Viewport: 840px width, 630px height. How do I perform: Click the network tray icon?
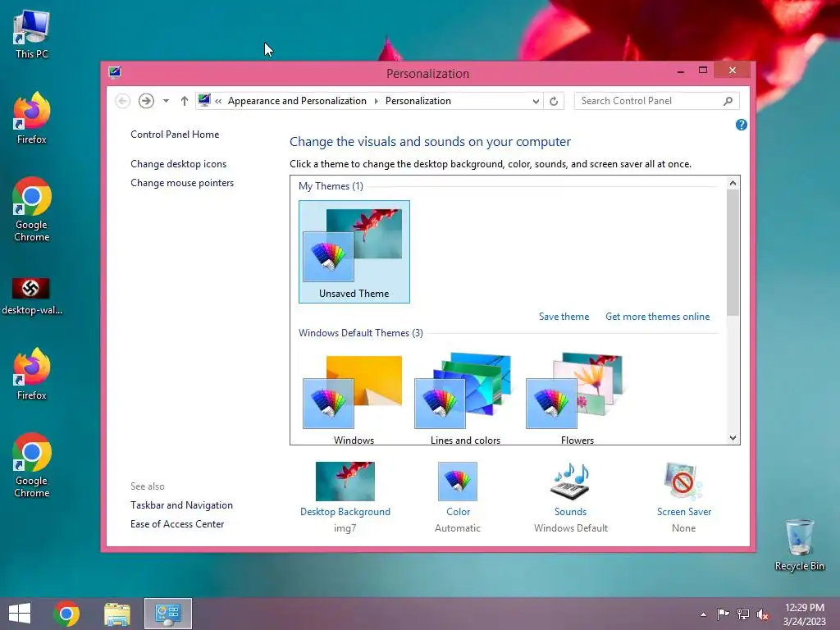743,614
